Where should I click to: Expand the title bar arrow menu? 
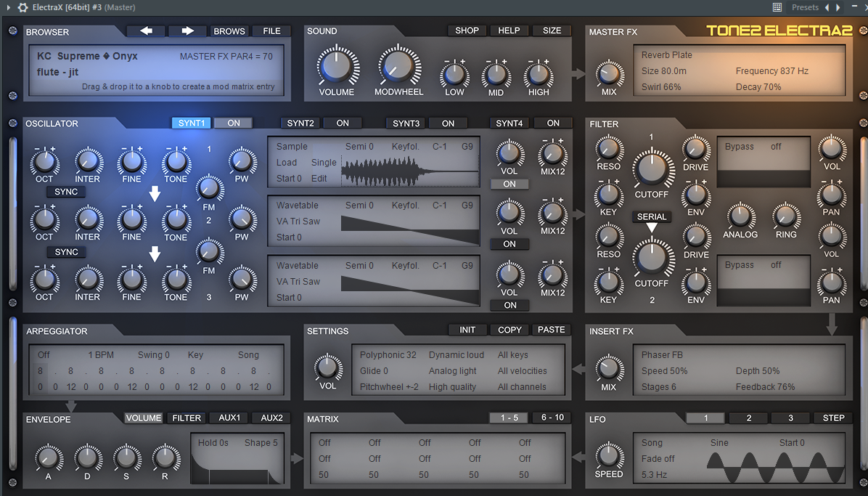pos(8,7)
